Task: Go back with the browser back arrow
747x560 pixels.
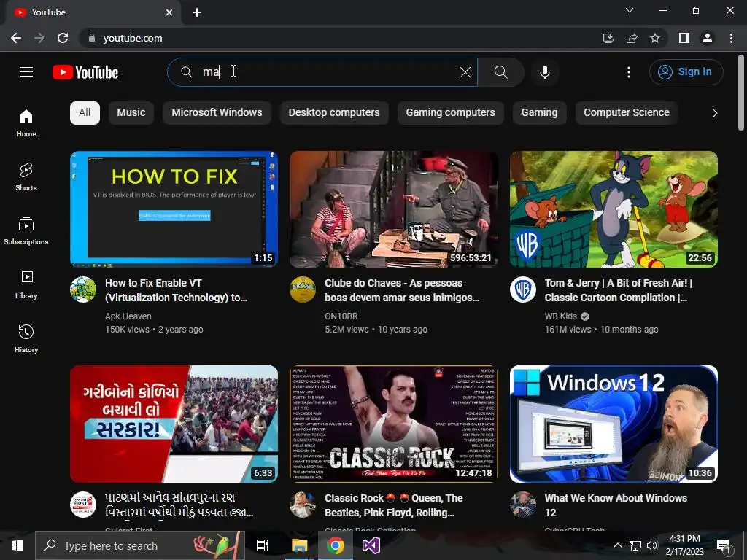Action: click(16, 38)
